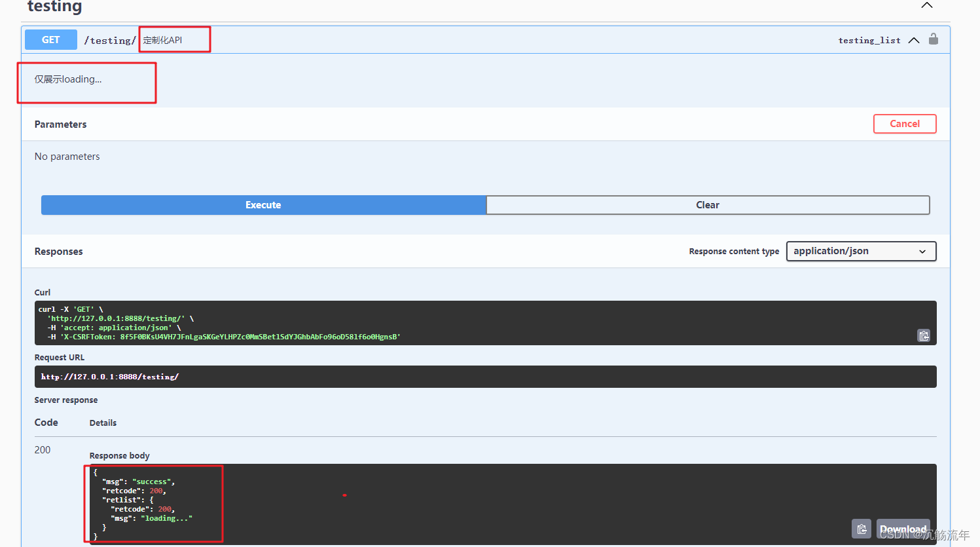The image size is (980, 547).
Task: Click the /testing/ endpoint path
Action: pos(110,40)
